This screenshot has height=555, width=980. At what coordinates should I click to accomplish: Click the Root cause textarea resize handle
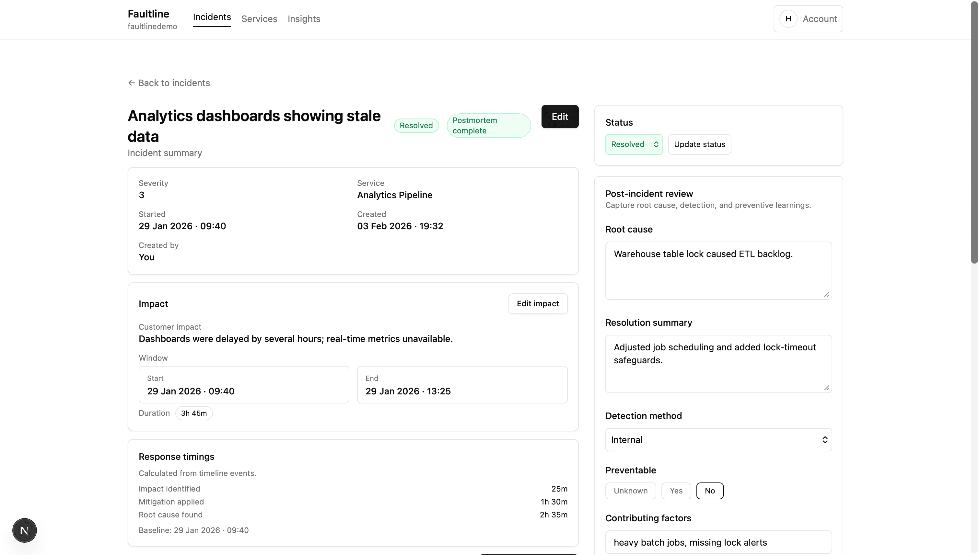(x=826, y=294)
